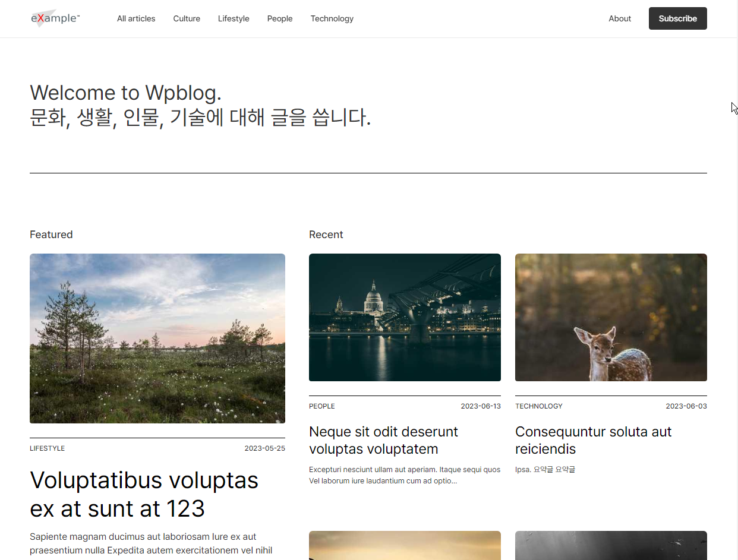Click the LIFESTYLE category tag
This screenshot has height=560, width=738.
48,448
